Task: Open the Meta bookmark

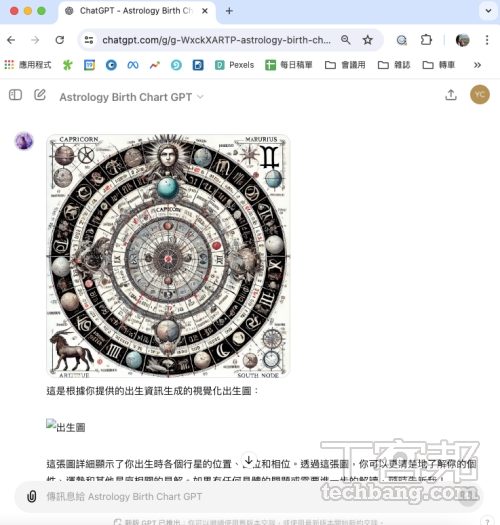Action: [133, 65]
